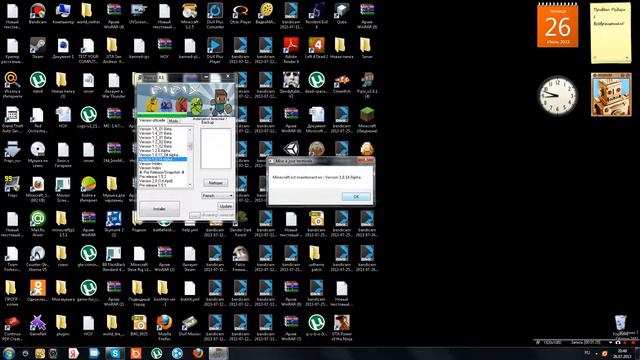Open the GTA Power of the Ninja icon
Screen dimensions: 640x360
(x=342, y=328)
